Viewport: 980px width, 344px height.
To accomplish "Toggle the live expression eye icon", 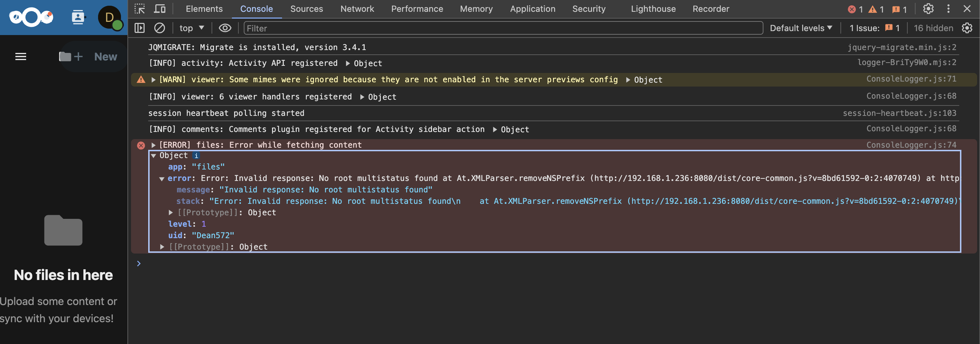I will point(225,28).
